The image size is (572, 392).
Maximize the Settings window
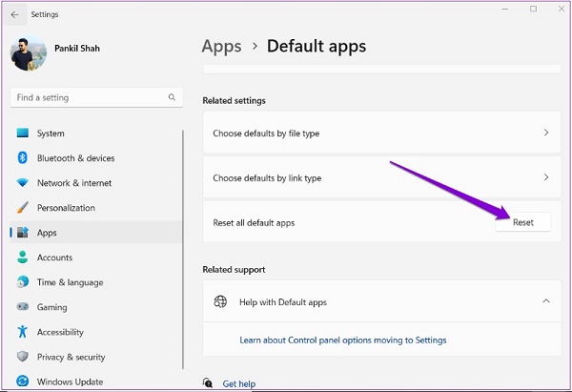533,9
